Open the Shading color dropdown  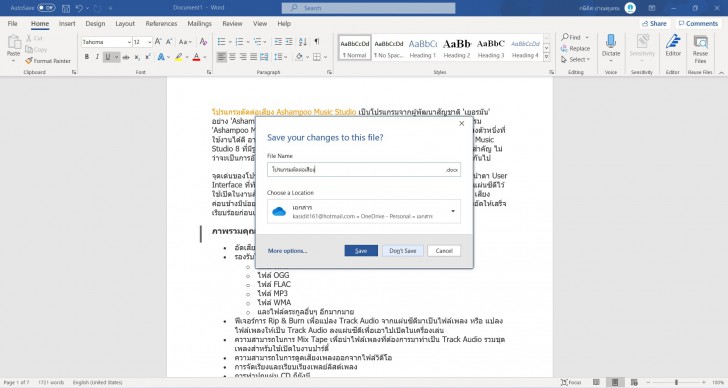pos(306,57)
